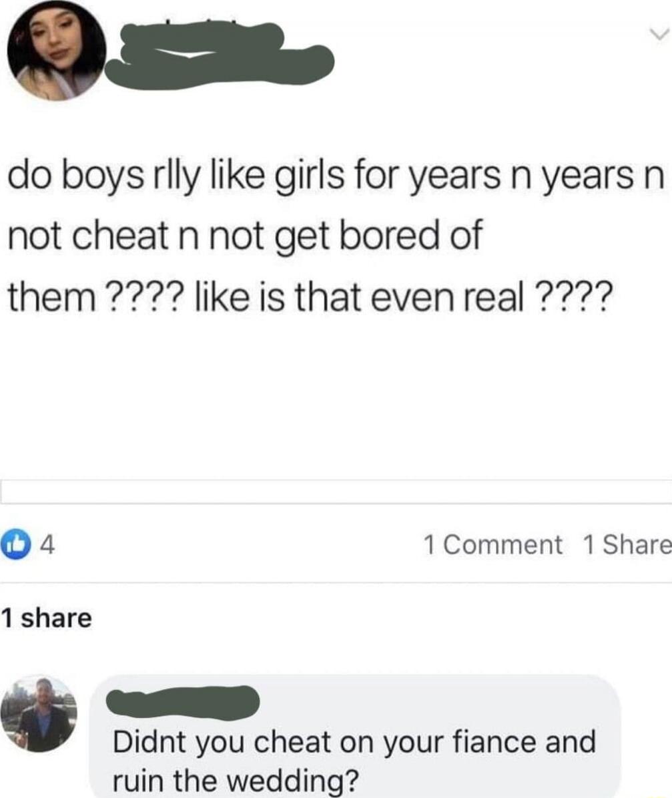672x798 pixels.
Task: View the bold 1 share text
Action: [46, 618]
